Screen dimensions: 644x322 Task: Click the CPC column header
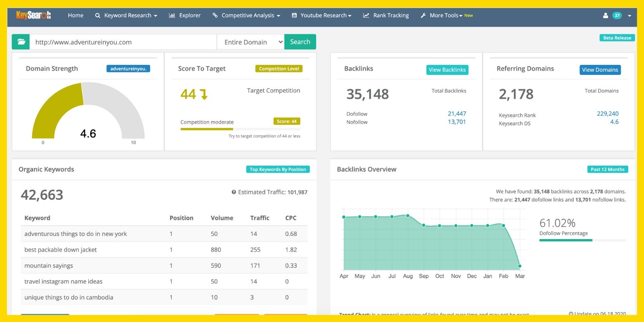(x=291, y=218)
